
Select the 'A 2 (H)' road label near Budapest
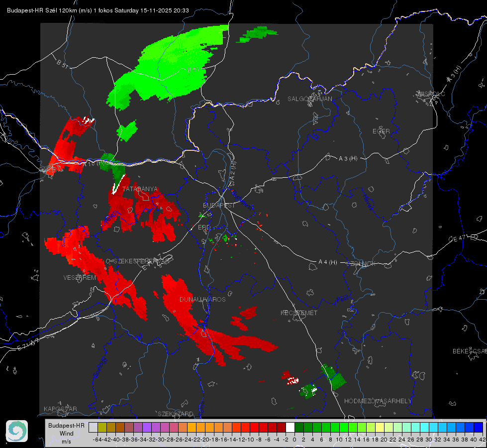[x=232, y=173]
